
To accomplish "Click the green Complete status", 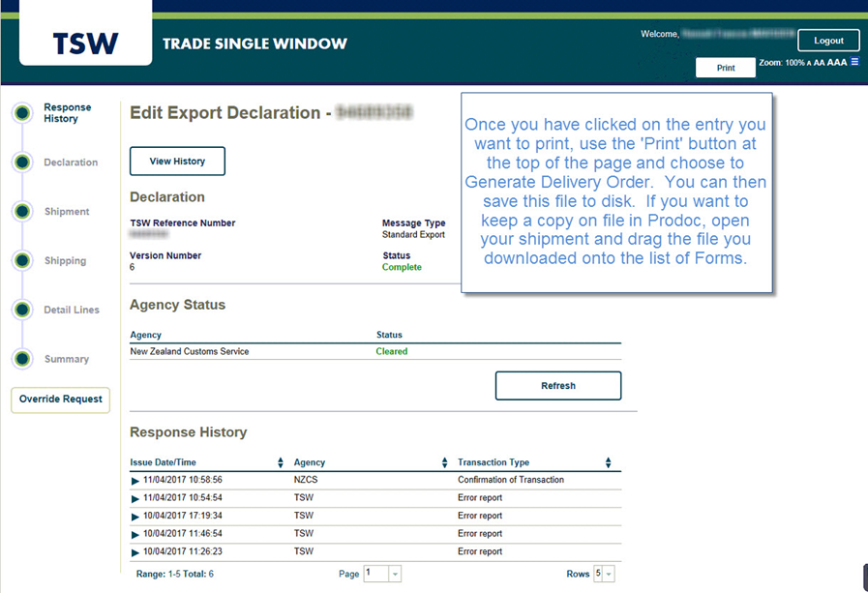I will [402, 267].
